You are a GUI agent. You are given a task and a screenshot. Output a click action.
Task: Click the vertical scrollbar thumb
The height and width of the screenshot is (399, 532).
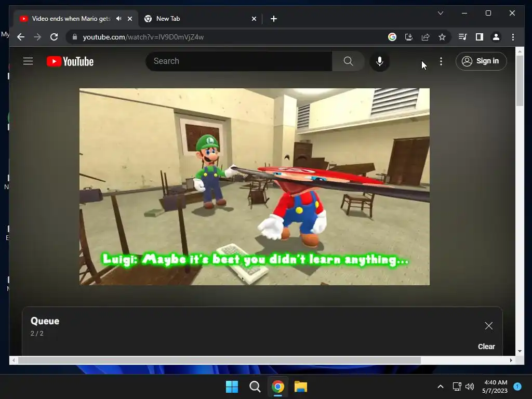520,81
